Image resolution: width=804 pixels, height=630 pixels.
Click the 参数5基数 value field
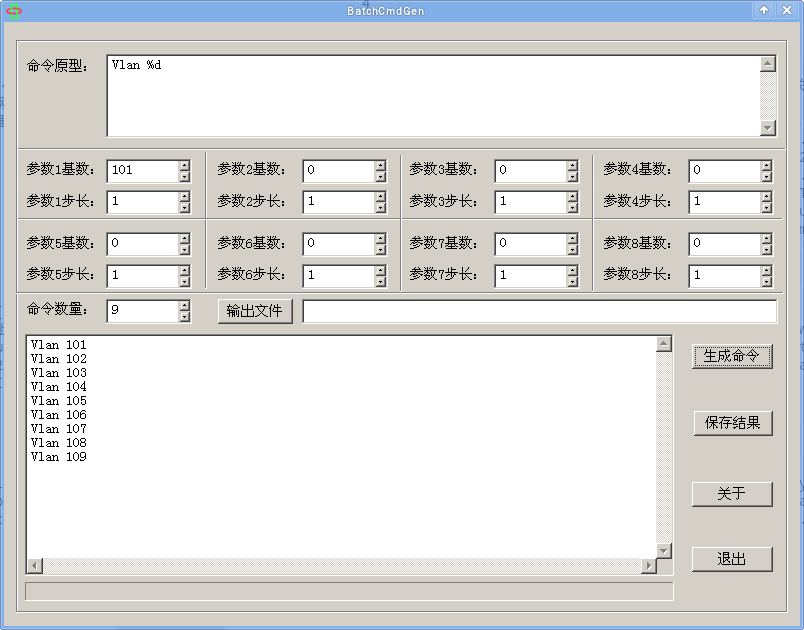pyautogui.click(x=143, y=244)
